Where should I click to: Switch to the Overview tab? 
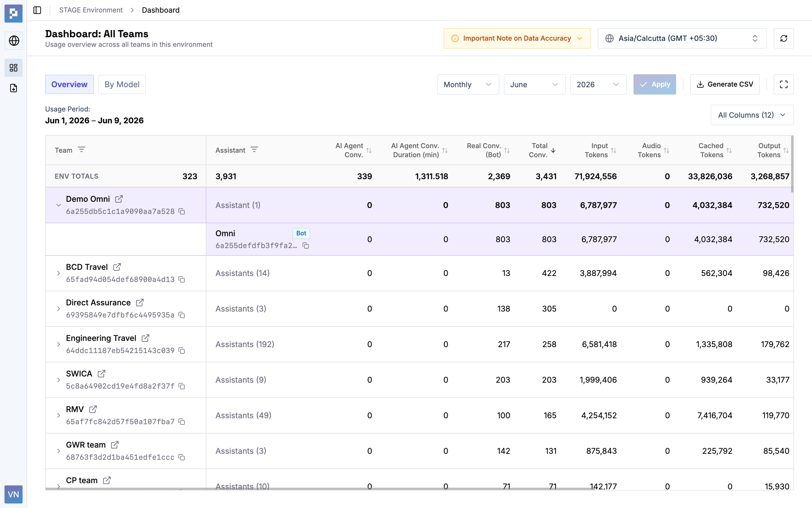click(x=69, y=84)
